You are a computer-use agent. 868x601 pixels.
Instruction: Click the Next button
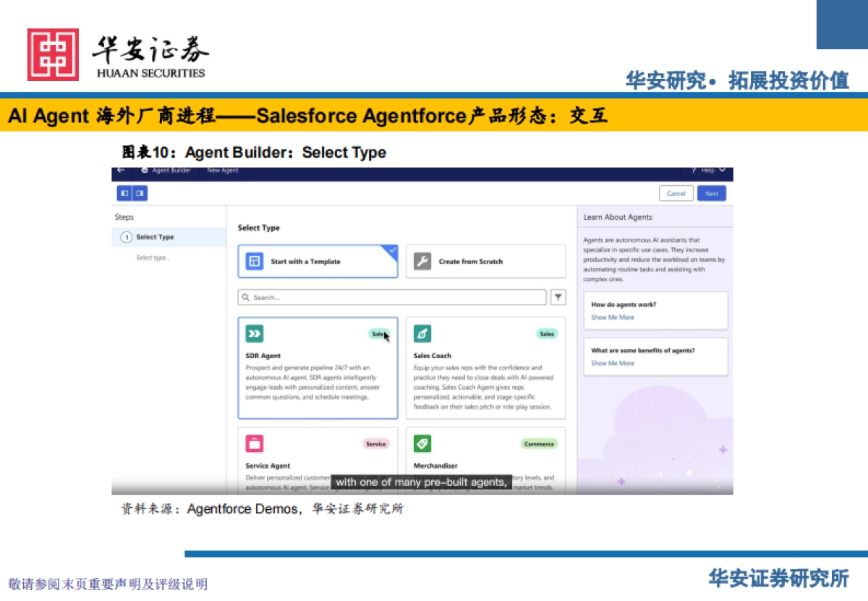(x=711, y=193)
